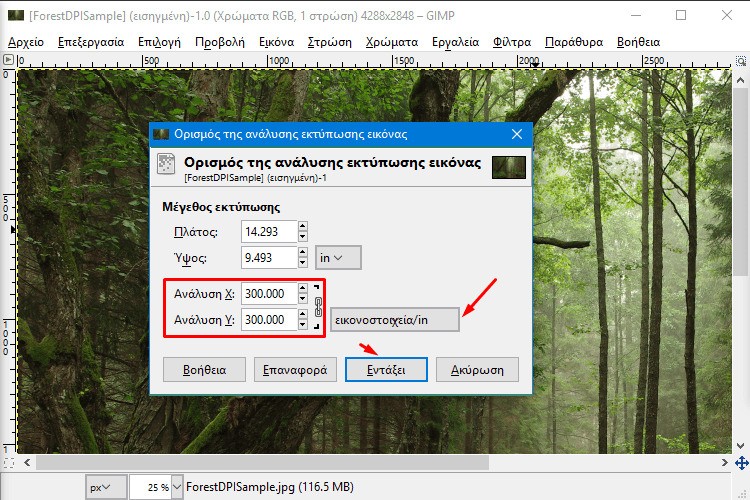
Task: Click the Ανάλυση X input field
Action: 269,294
